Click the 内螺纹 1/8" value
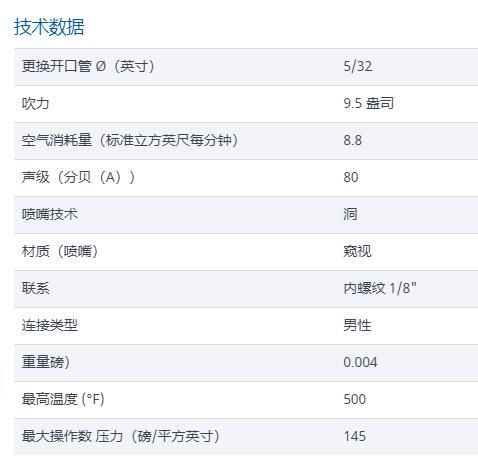Image resolution: width=478 pixels, height=459 pixels. point(380,288)
